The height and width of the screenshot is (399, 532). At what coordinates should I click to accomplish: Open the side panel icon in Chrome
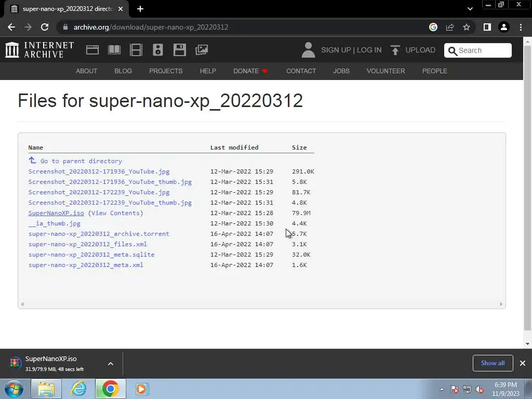[487, 27]
